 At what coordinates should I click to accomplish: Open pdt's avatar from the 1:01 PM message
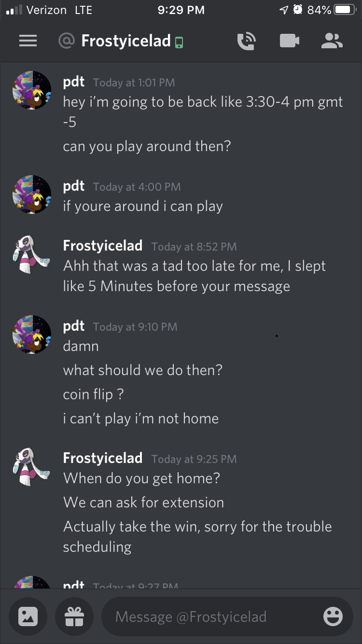point(32,90)
